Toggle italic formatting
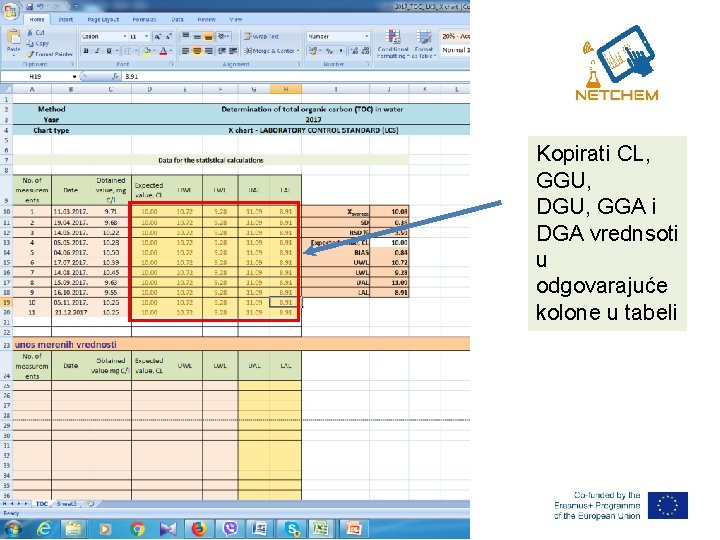 (x=97, y=51)
